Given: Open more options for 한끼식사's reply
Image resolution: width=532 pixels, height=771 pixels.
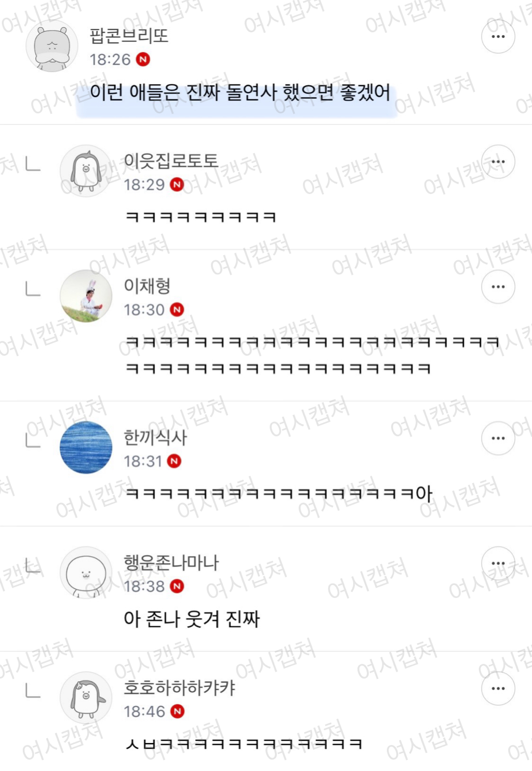Looking at the screenshot, I should tap(498, 438).
